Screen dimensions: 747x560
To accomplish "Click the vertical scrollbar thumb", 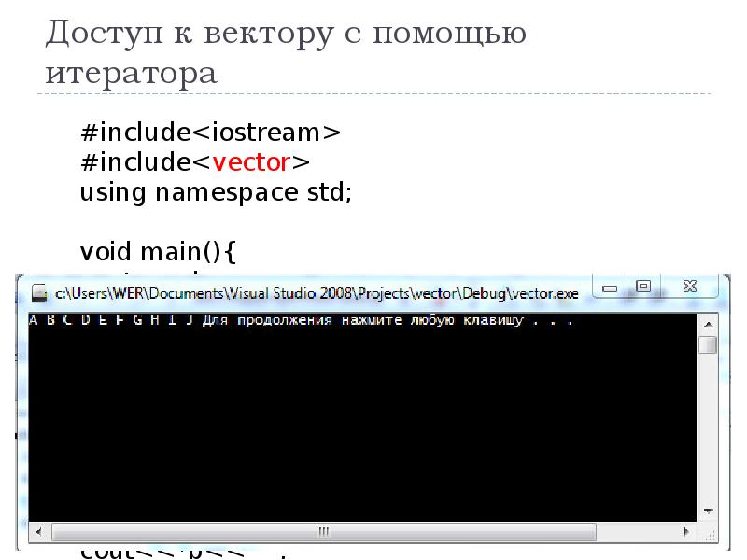I will (x=708, y=345).
